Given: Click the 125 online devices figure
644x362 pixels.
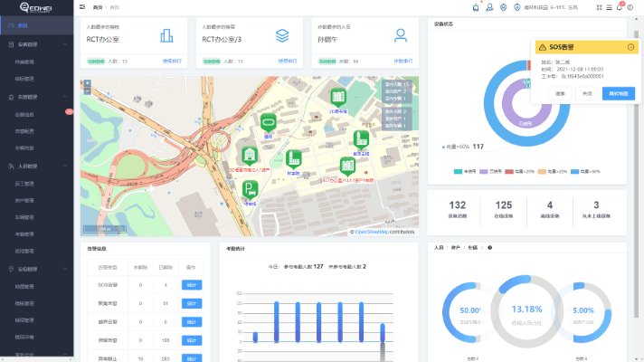Looking at the screenshot, I should click(x=504, y=205).
